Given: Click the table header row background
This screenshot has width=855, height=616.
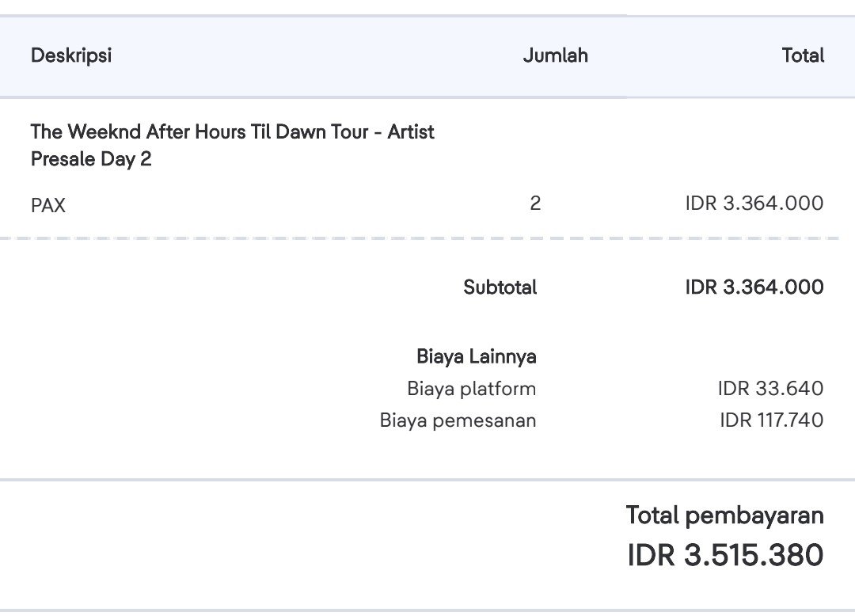Looking at the screenshot, I should pyautogui.click(x=427, y=57).
